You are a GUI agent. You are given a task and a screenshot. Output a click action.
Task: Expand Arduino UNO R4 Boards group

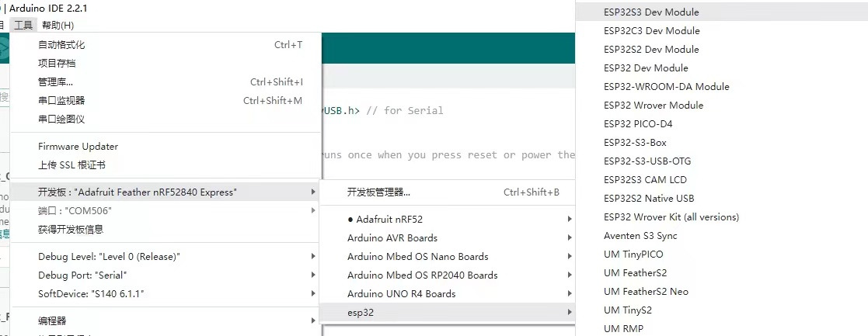pos(448,294)
